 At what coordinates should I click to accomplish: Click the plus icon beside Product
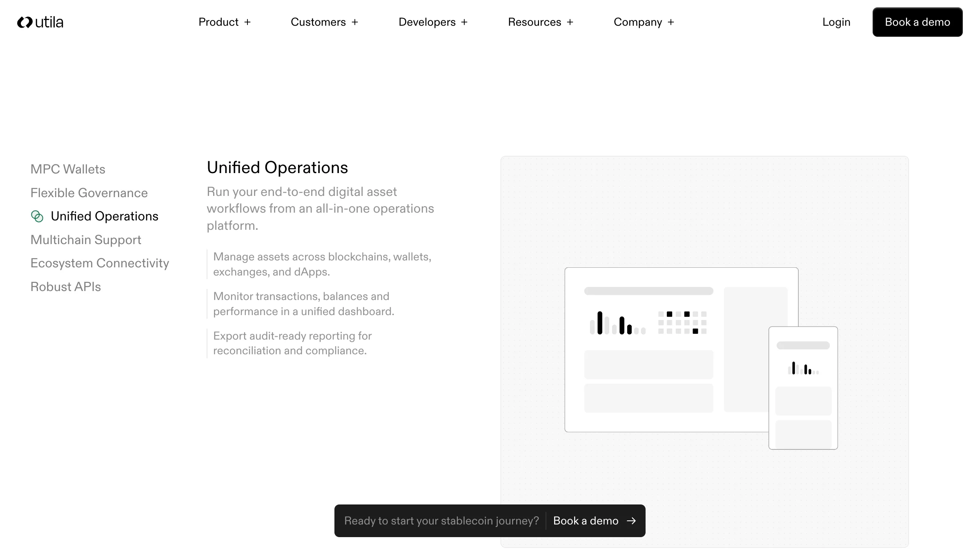click(247, 22)
